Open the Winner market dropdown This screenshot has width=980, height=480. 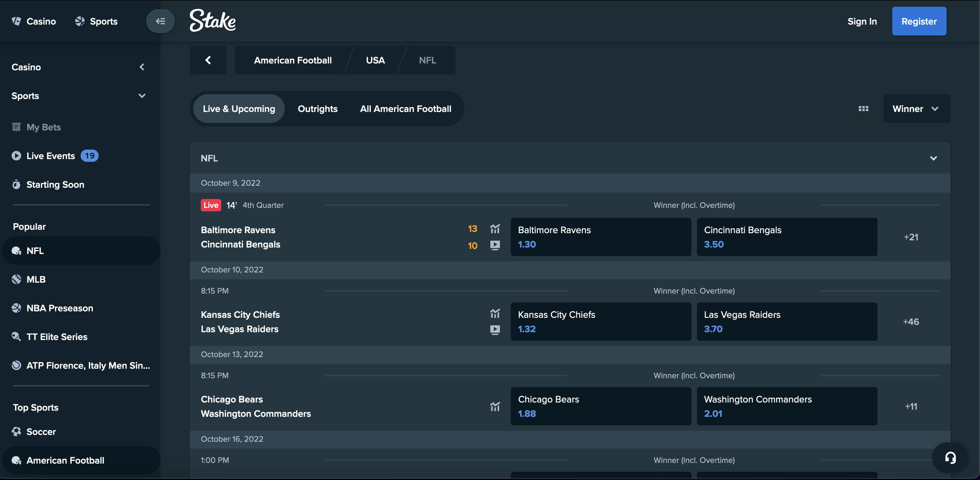[x=916, y=109]
